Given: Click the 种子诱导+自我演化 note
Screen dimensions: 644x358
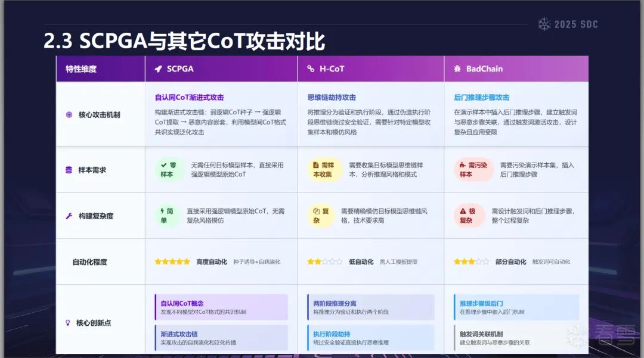Looking at the screenshot, I should [x=256, y=262].
